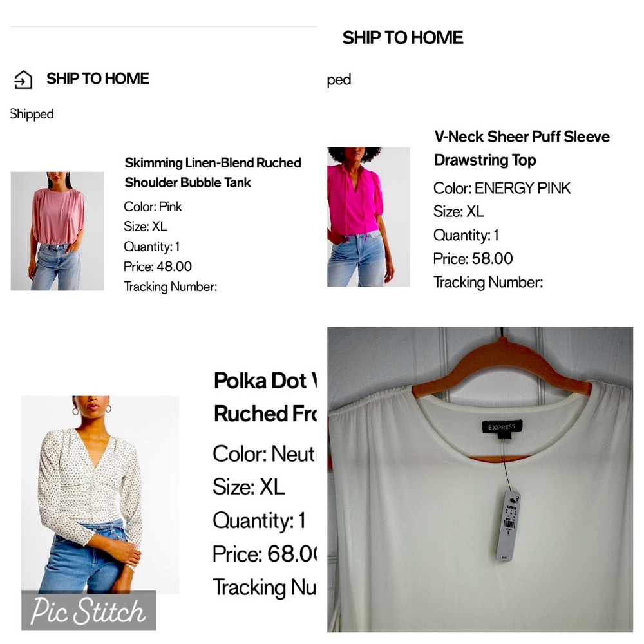Click the hanging barcode price tag
The height and width of the screenshot is (644, 644).
click(x=508, y=526)
